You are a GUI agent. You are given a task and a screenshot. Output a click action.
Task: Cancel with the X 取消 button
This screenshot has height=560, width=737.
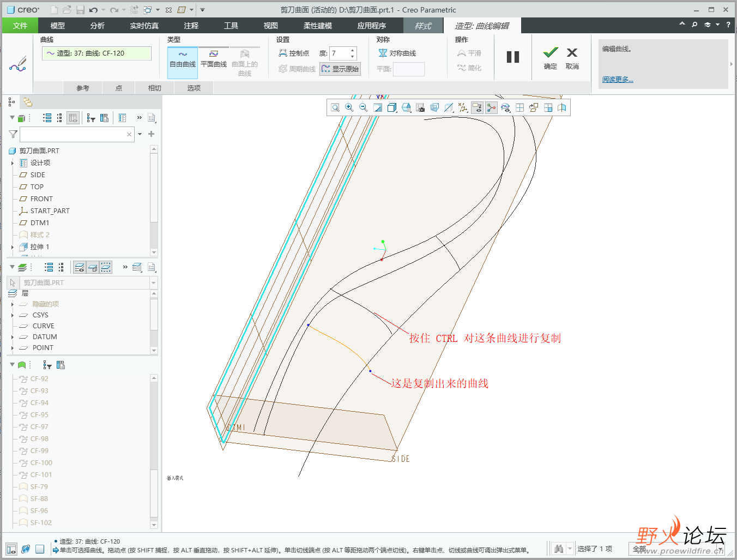[x=572, y=58]
